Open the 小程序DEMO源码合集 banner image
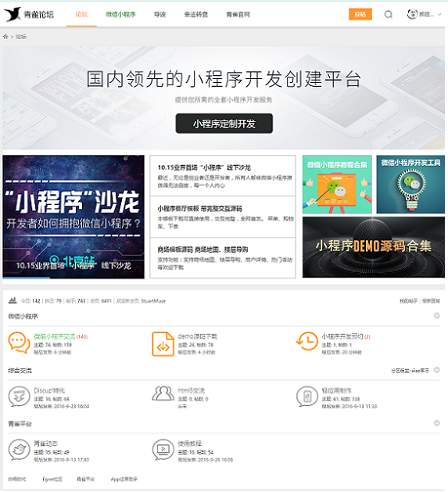 click(374, 247)
